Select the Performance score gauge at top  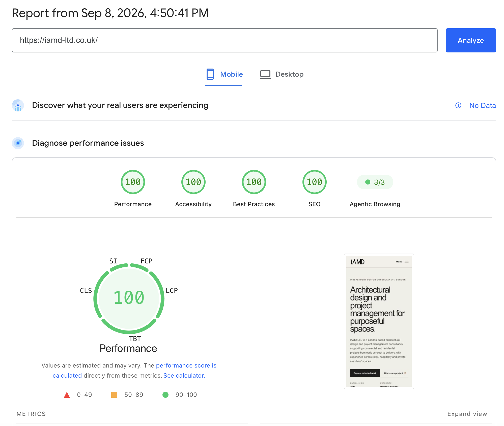[x=133, y=182]
